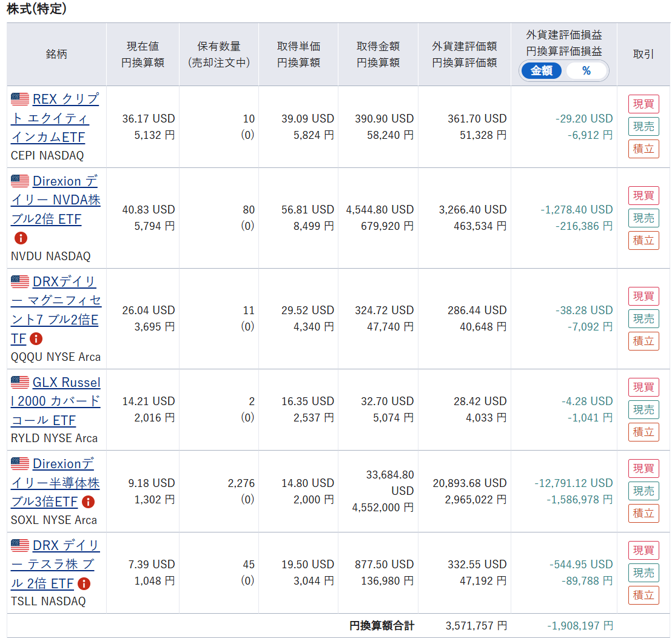Click 現買 button for NVDU
Viewport: 672px width, 638px height.
643,195
